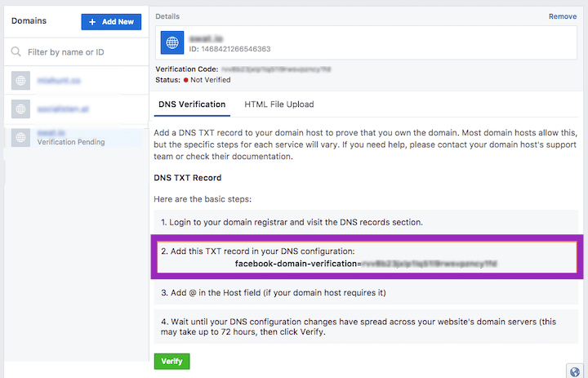Click the blurred Verification Code value

(276, 69)
